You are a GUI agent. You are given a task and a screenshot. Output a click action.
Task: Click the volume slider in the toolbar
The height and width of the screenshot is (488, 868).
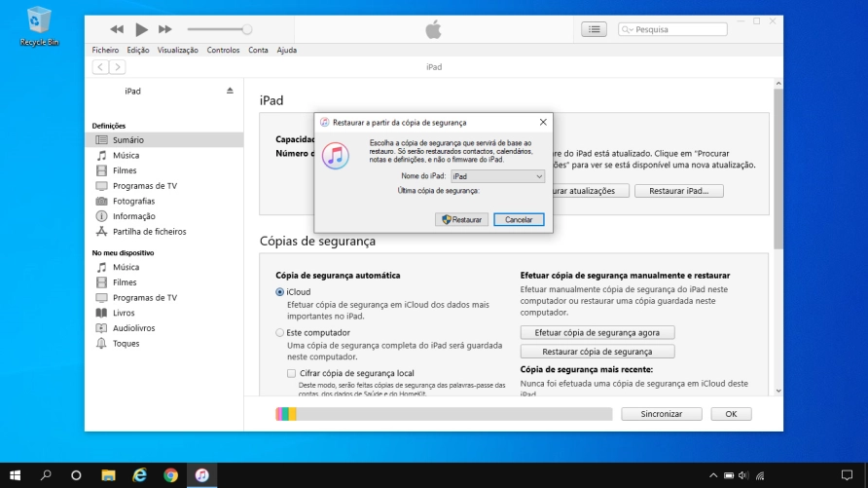pos(218,30)
